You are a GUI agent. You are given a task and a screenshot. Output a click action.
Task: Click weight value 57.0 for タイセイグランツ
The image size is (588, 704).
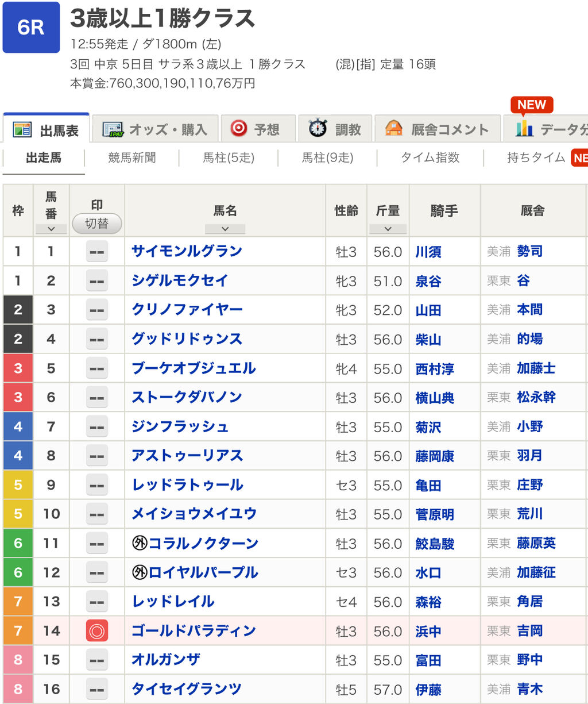[388, 689]
